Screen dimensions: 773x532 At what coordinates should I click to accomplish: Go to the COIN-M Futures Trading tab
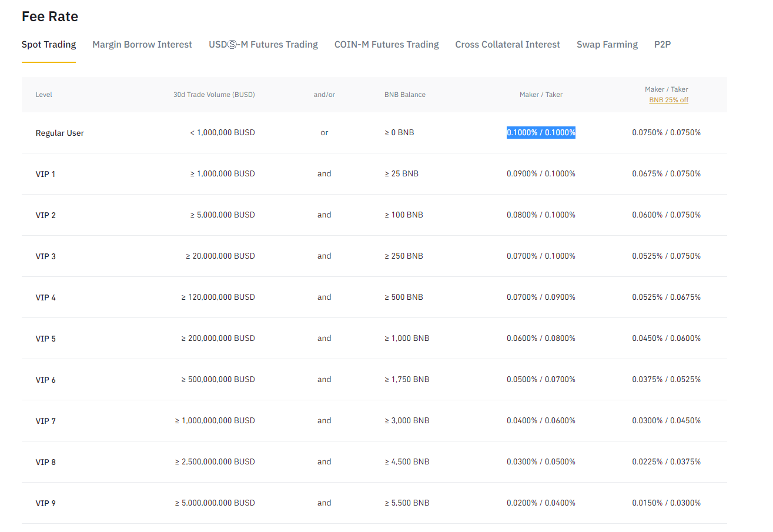point(387,45)
